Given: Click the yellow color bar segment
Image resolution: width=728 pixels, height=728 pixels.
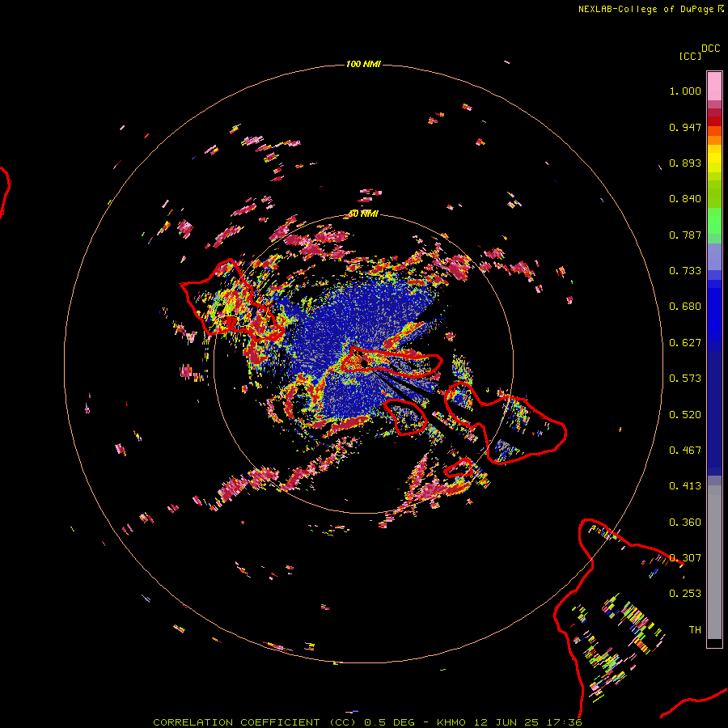Looking at the screenshot, I should 714,159.
